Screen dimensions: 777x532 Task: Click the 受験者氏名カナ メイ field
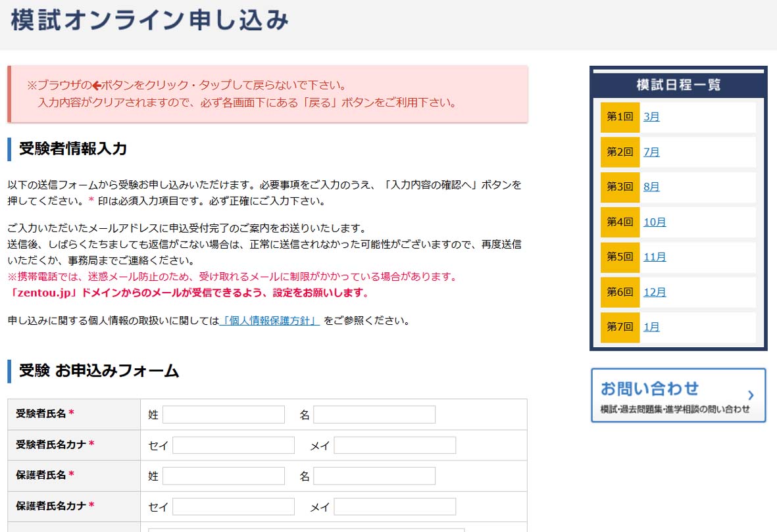click(x=395, y=445)
